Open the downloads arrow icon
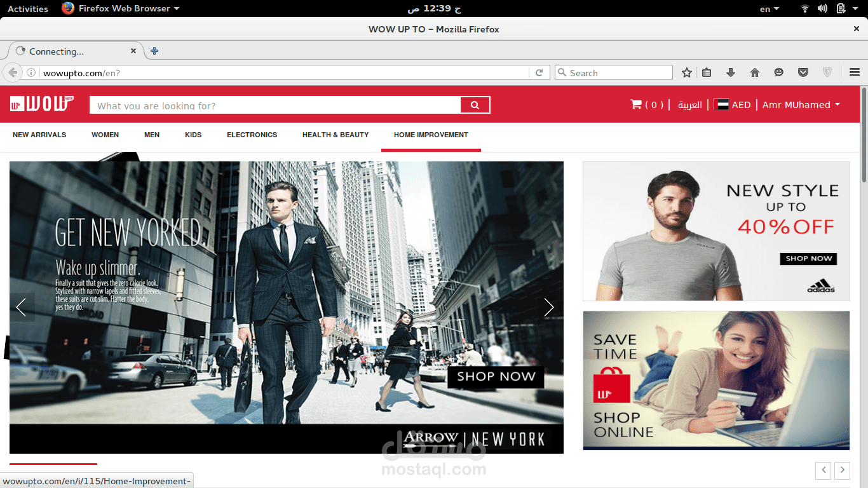Viewport: 868px width, 488px height. (x=731, y=73)
